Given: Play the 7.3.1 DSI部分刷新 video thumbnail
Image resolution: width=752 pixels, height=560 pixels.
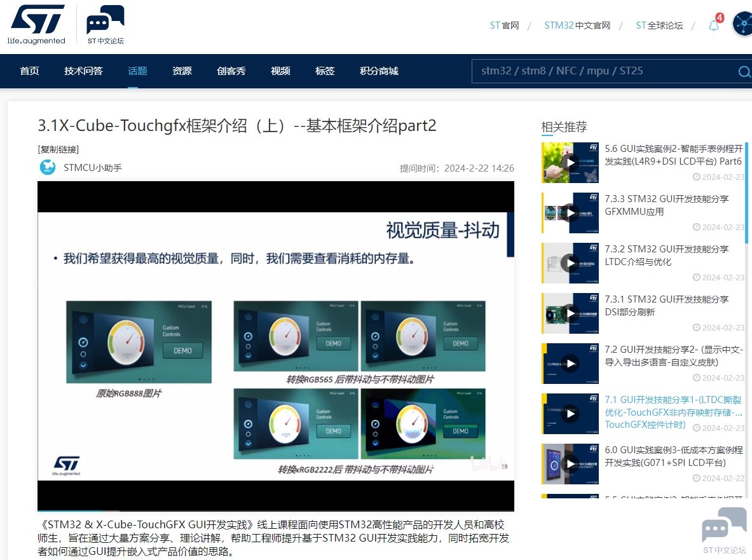Looking at the screenshot, I should pos(570,313).
